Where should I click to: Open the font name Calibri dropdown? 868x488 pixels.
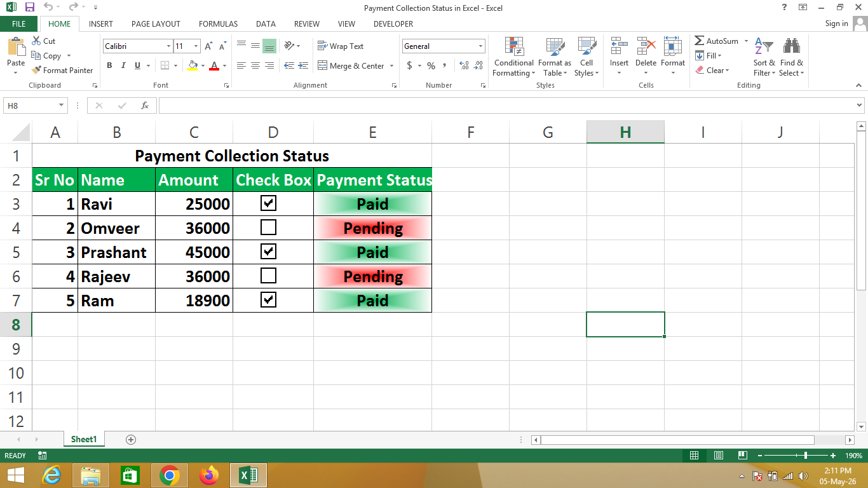(x=168, y=46)
